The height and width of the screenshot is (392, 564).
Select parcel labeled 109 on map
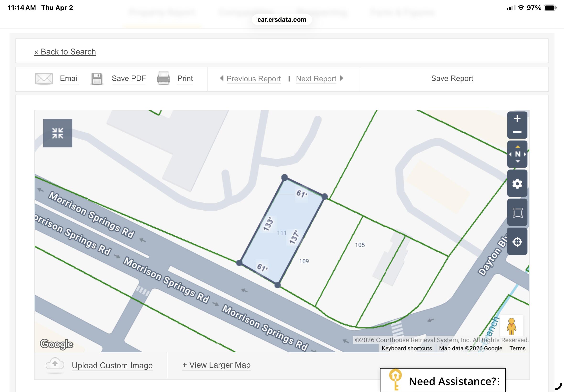click(x=304, y=261)
